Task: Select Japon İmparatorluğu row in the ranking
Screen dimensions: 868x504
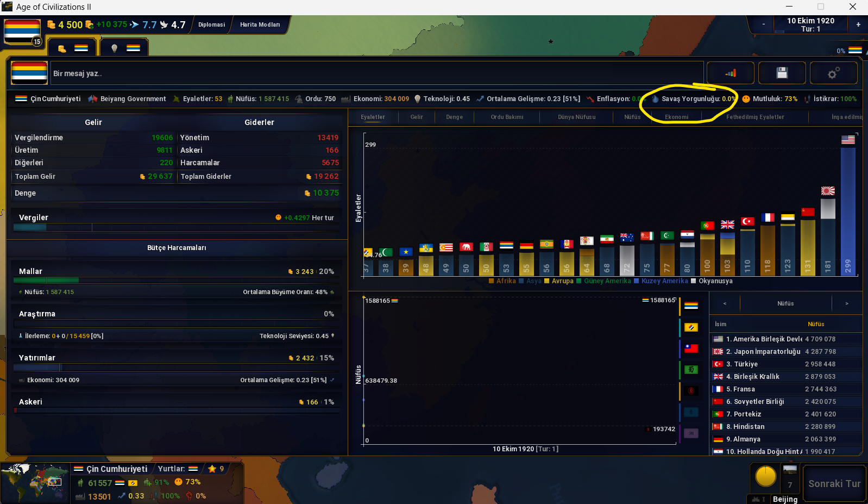Action: [786, 351]
